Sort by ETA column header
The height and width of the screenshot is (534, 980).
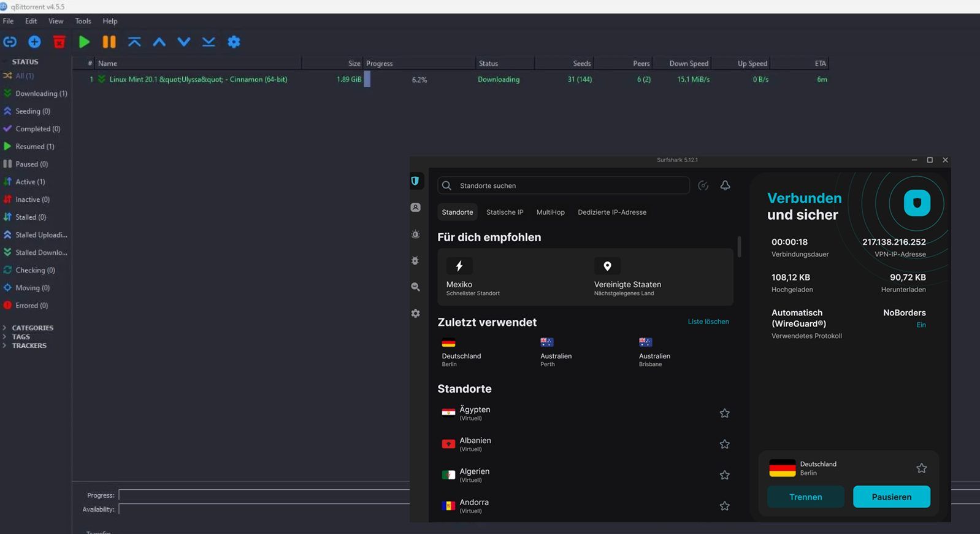pyautogui.click(x=800, y=63)
